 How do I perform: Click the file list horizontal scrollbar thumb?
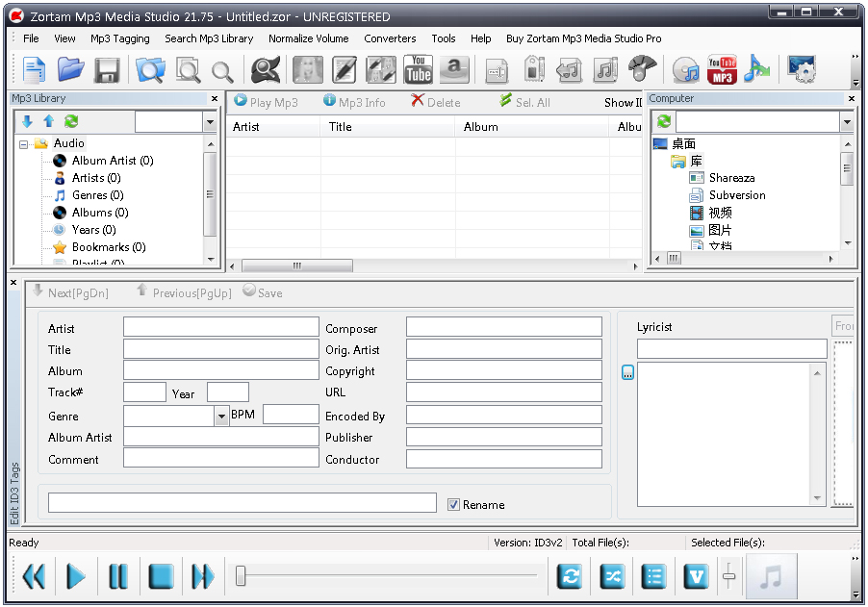pyautogui.click(x=297, y=266)
